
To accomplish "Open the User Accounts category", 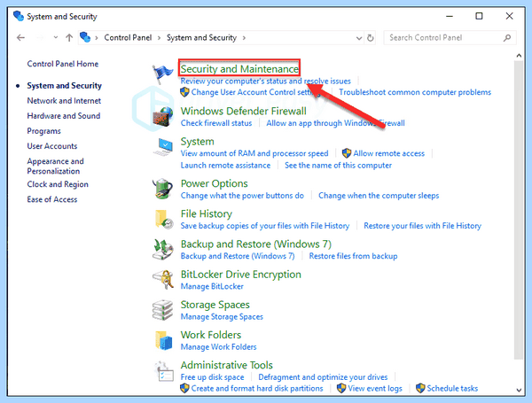I will (x=52, y=146).
